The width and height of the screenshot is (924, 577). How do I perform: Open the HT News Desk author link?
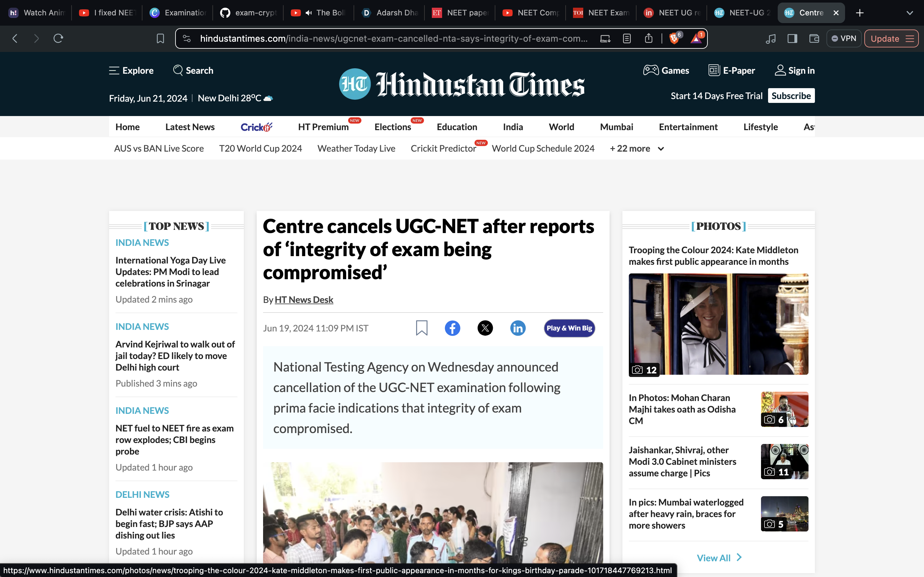(304, 300)
